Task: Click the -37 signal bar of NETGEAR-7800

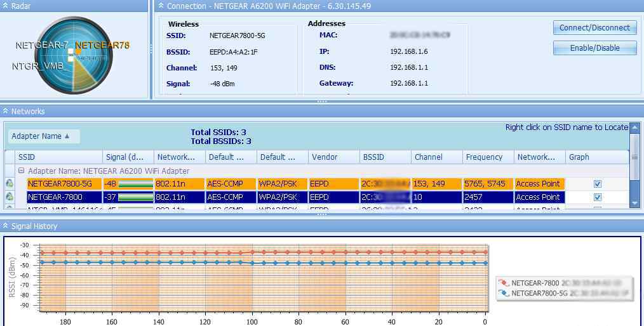Action: coord(135,197)
